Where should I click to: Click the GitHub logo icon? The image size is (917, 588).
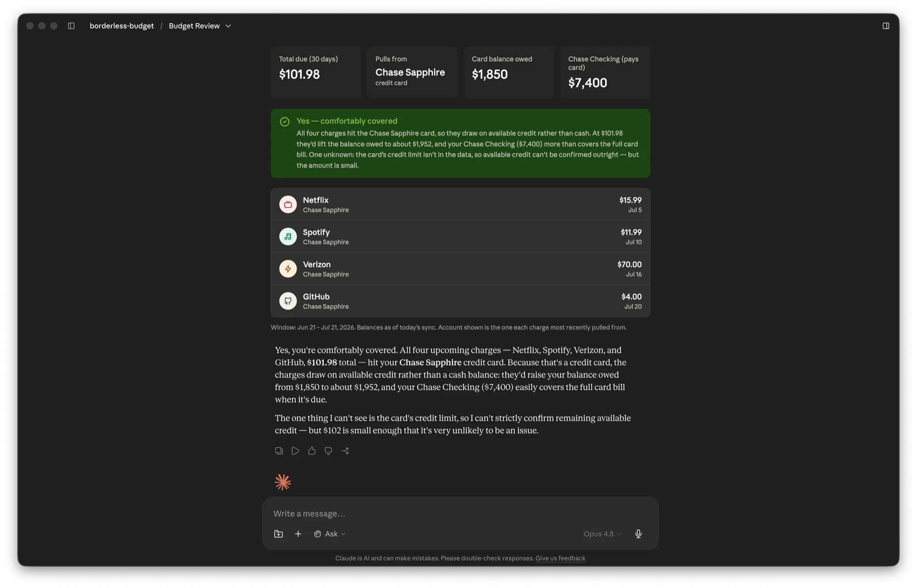(x=288, y=301)
